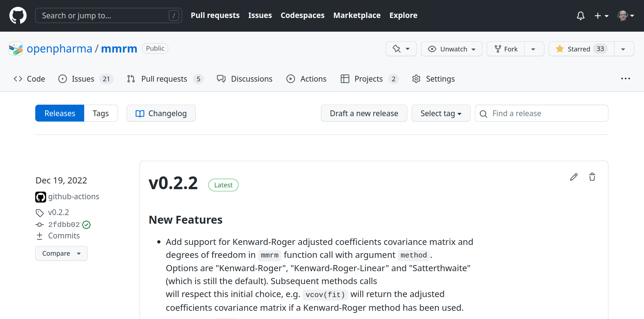Click the openpharma organization avatar
This screenshot has width=644, height=319.
click(x=16, y=49)
